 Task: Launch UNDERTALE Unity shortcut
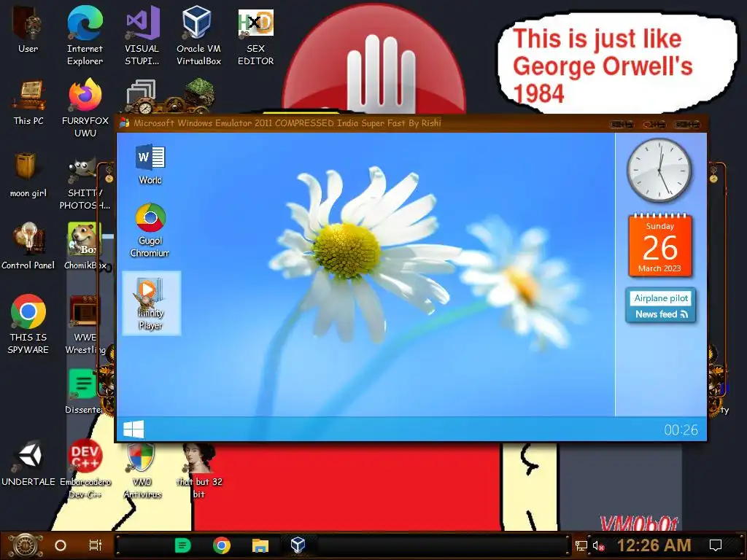(x=28, y=464)
